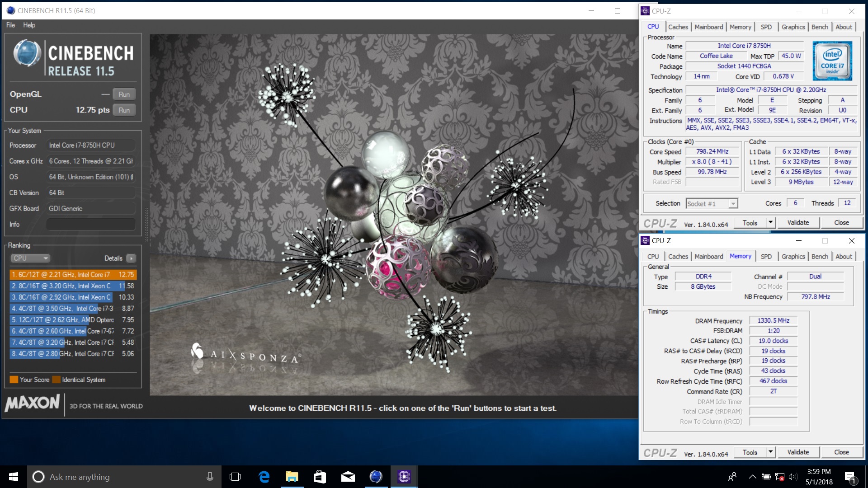Image resolution: width=868 pixels, height=488 pixels.
Task: Open the Bench tab in top CPU-Z
Action: point(820,27)
